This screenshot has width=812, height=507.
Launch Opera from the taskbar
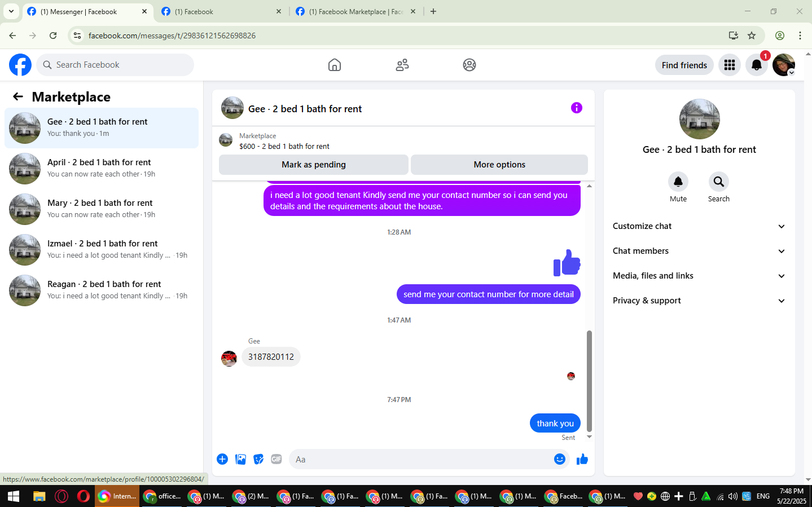(x=84, y=496)
